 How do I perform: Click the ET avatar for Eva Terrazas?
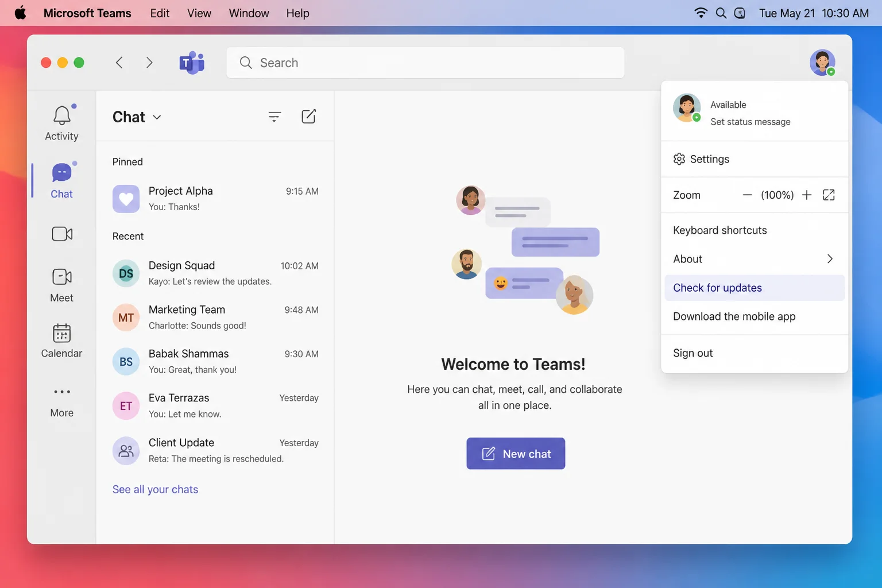[126, 406]
